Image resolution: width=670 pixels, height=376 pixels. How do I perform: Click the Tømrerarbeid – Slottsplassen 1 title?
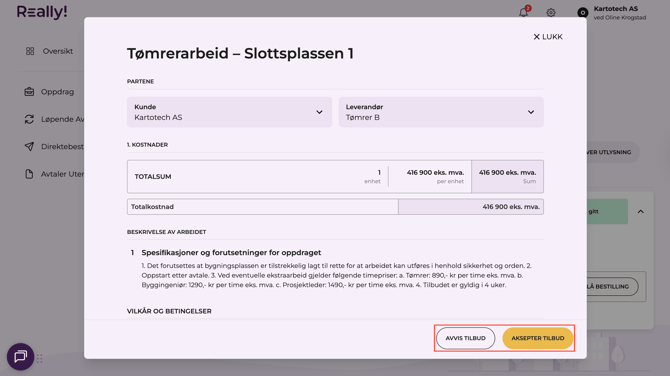240,53
